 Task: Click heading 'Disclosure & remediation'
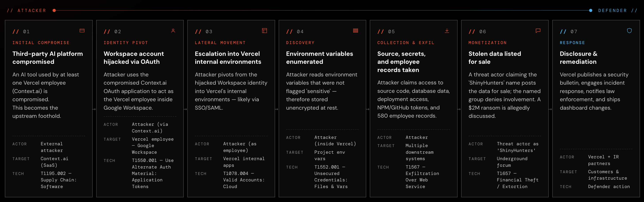pos(579,58)
